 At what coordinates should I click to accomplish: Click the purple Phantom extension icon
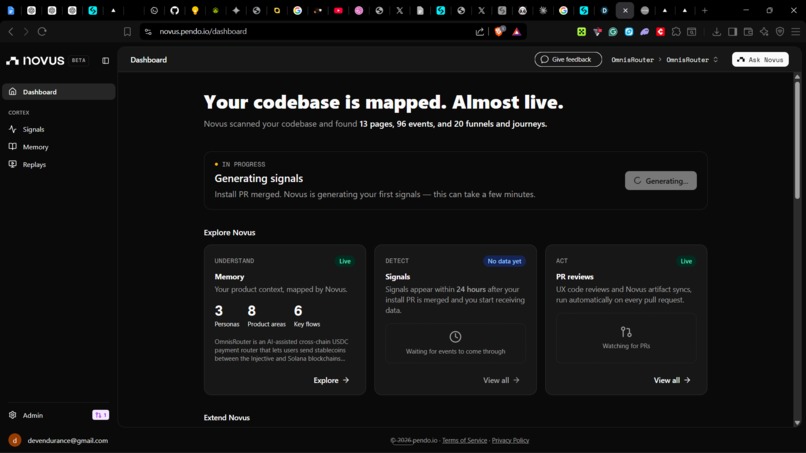645,31
